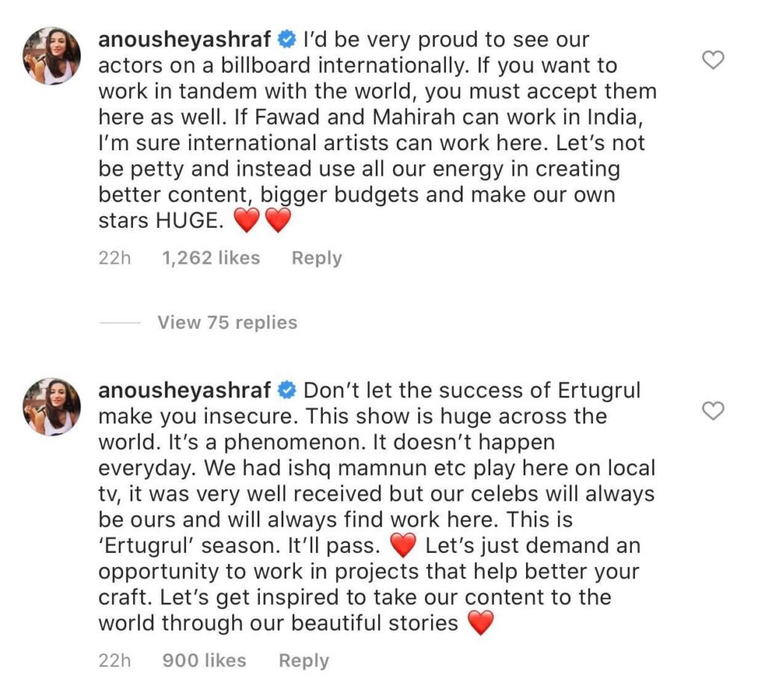Click the heart emoji after "beautiful stories"
Screen dimensions: 765x700
pyautogui.click(x=480, y=623)
